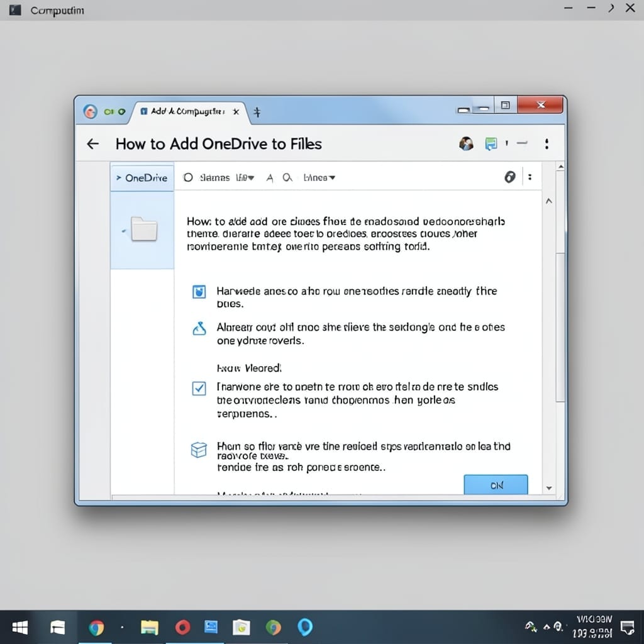644x644 pixels.
Task: Open the yellow File Explorer folder in taskbar
Action: pyautogui.click(x=150, y=628)
